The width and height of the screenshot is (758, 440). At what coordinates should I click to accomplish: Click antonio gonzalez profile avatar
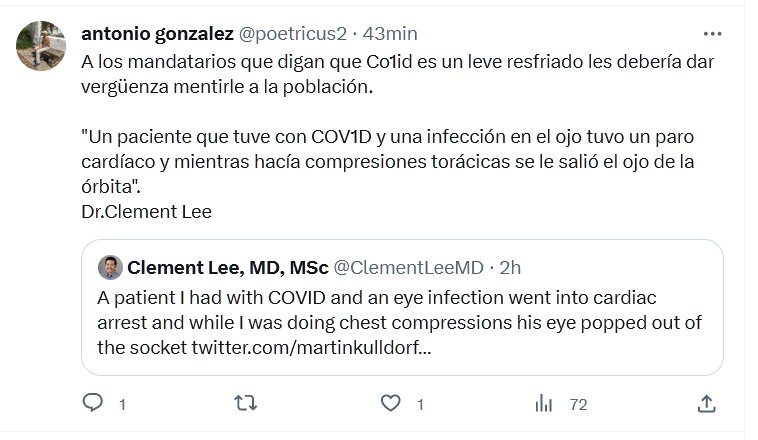(41, 45)
